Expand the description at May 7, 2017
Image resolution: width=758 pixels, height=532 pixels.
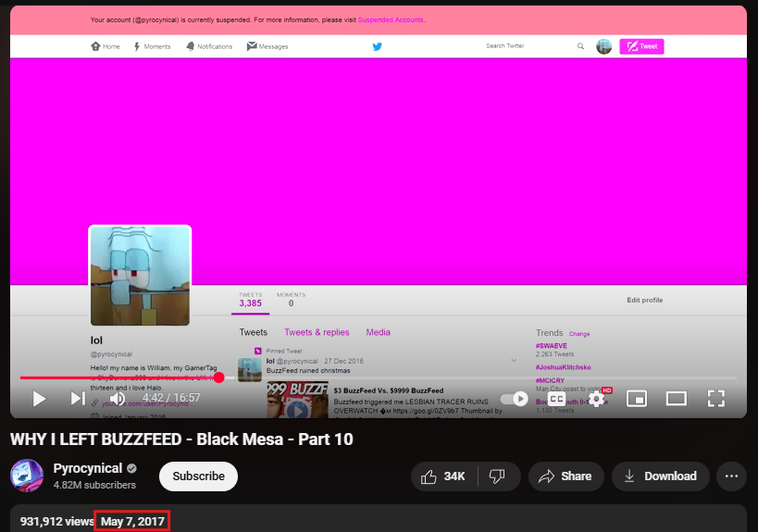[x=133, y=522]
